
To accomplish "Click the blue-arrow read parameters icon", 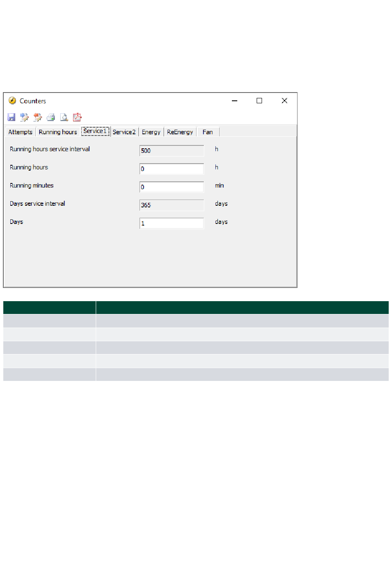I will click(x=25, y=117).
